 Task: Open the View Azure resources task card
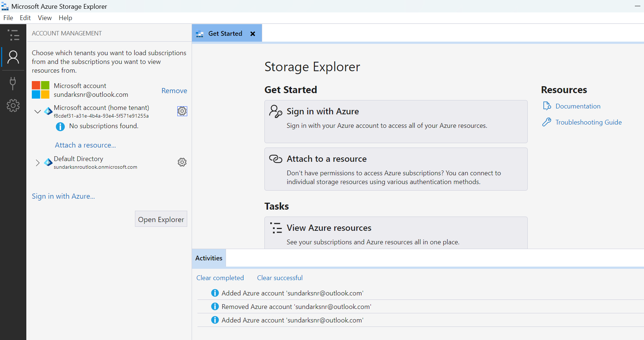[x=396, y=233]
